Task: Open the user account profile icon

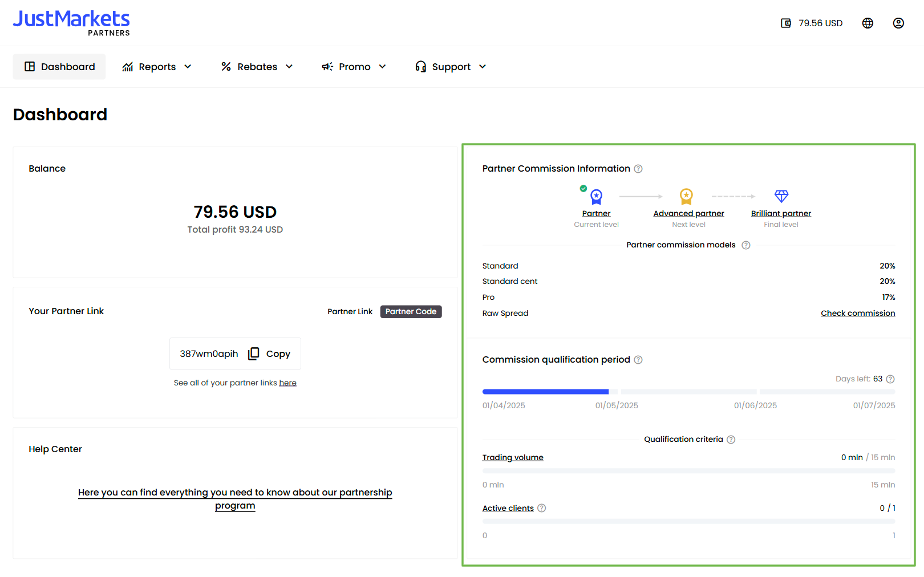Action: coord(898,23)
